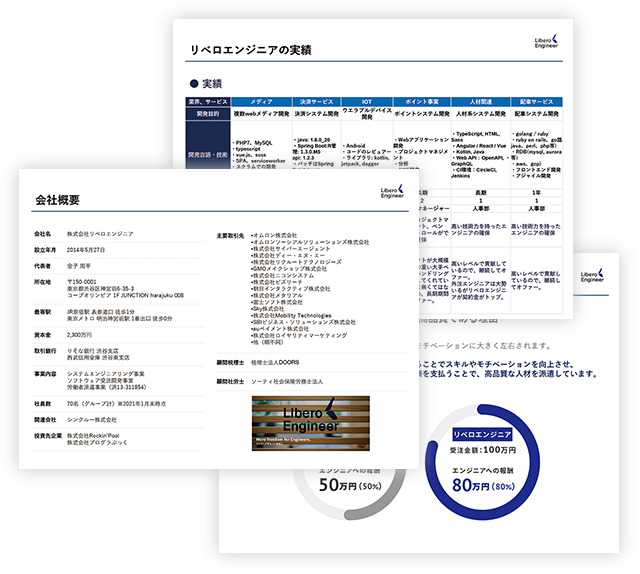Select the メディア column header in the table
Screen dimensions: 640x574
260,102
